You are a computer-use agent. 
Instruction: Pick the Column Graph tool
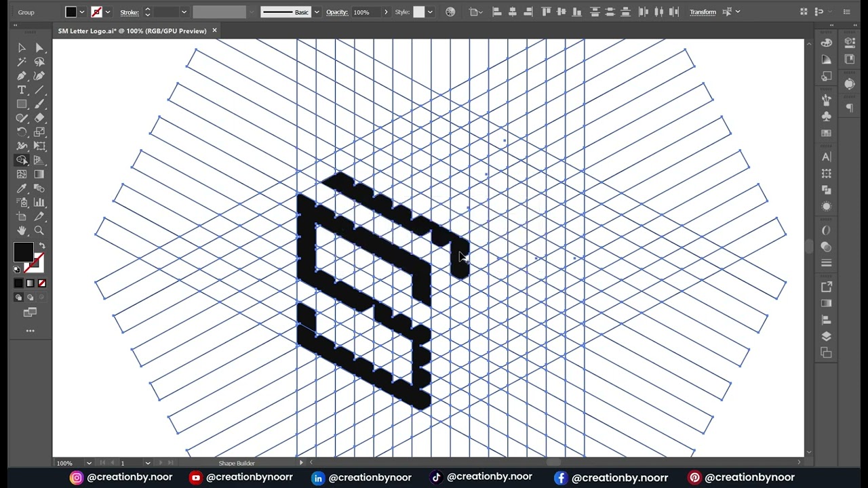[x=39, y=203]
